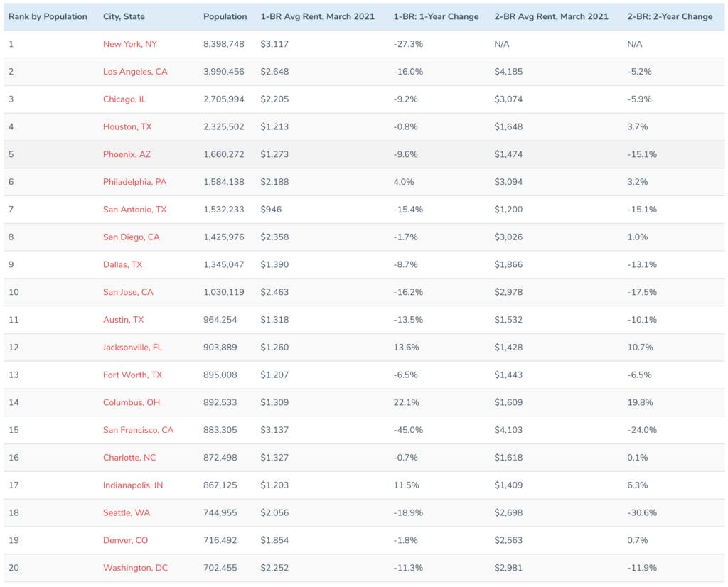
Task: Open the San Jose, CA link
Action: click(128, 292)
